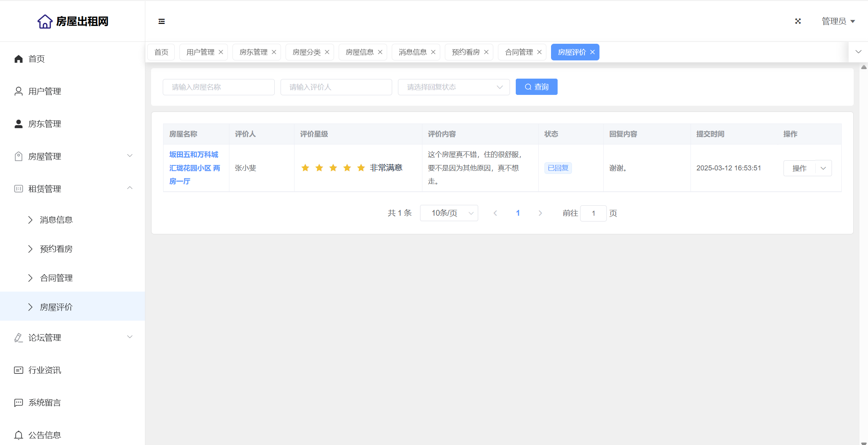Open 系统留言 from sidebar

(45, 403)
